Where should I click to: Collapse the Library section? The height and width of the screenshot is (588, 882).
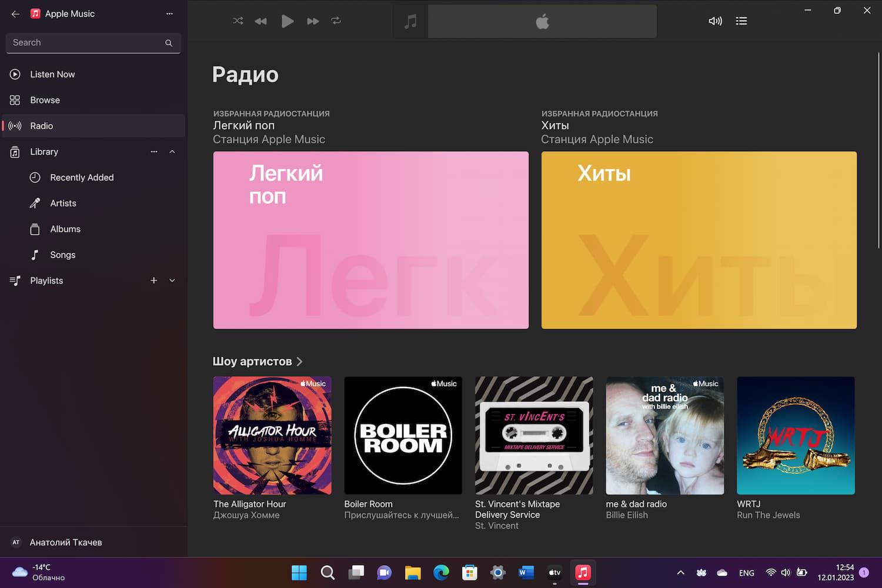point(172,152)
